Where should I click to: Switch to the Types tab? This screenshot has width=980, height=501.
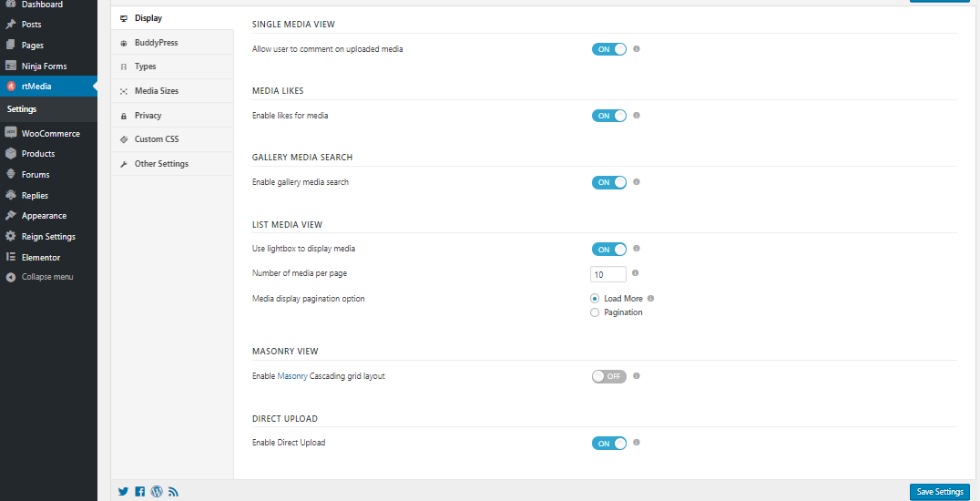(172, 66)
